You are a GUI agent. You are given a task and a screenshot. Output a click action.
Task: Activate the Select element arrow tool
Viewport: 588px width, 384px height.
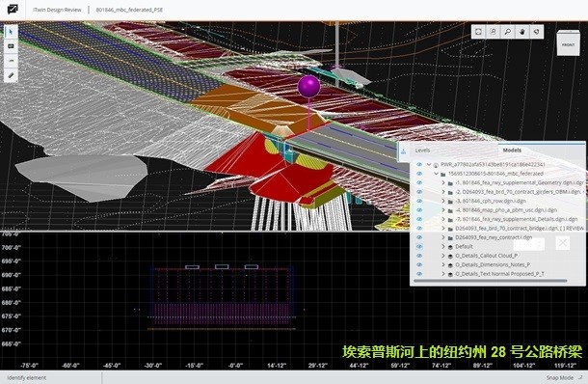pyautogui.click(x=11, y=32)
